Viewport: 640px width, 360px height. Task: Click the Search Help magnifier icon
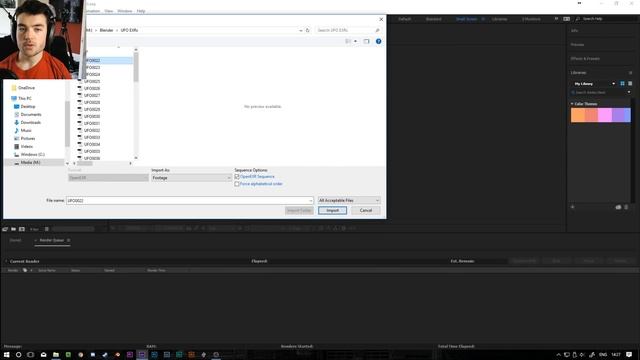(578, 19)
